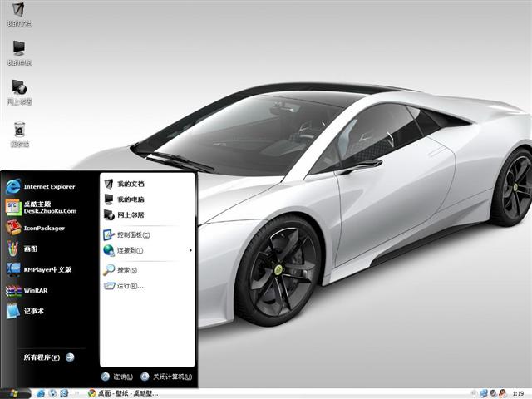
Task: Click Turn Off Computer (关闭计算机) button
Action: point(166,377)
